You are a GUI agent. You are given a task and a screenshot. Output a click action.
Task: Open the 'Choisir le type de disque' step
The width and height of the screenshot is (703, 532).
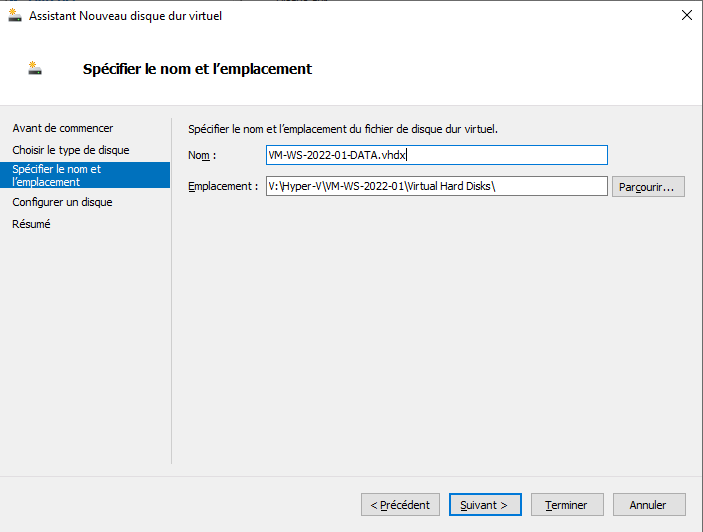point(71,150)
